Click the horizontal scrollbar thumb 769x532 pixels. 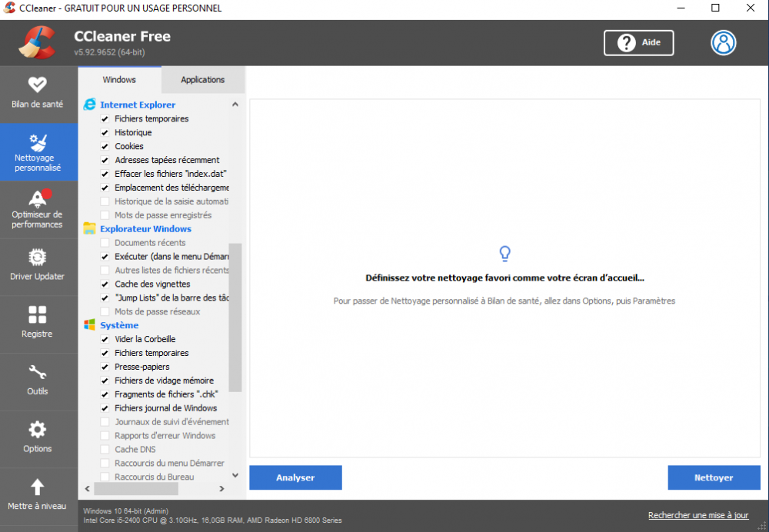(x=136, y=488)
